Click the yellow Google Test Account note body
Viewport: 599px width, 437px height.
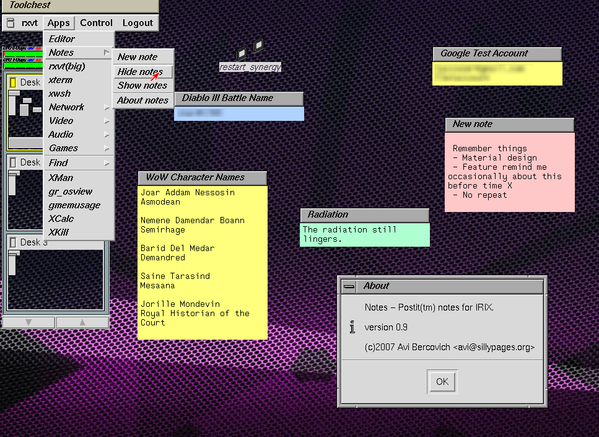pos(497,74)
